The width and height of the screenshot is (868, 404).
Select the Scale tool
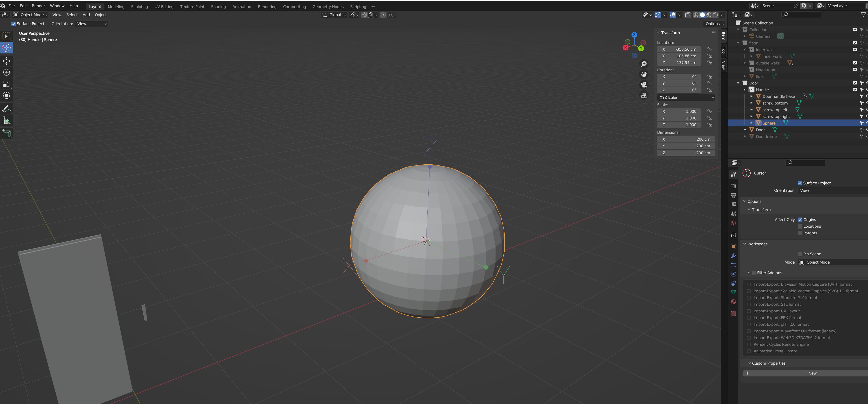point(6,84)
